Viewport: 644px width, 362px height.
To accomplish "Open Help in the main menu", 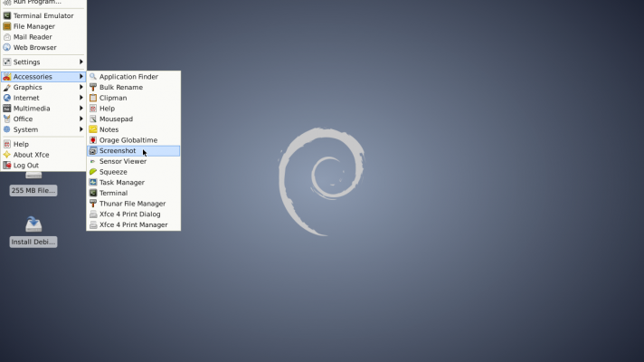I will [43, 144].
